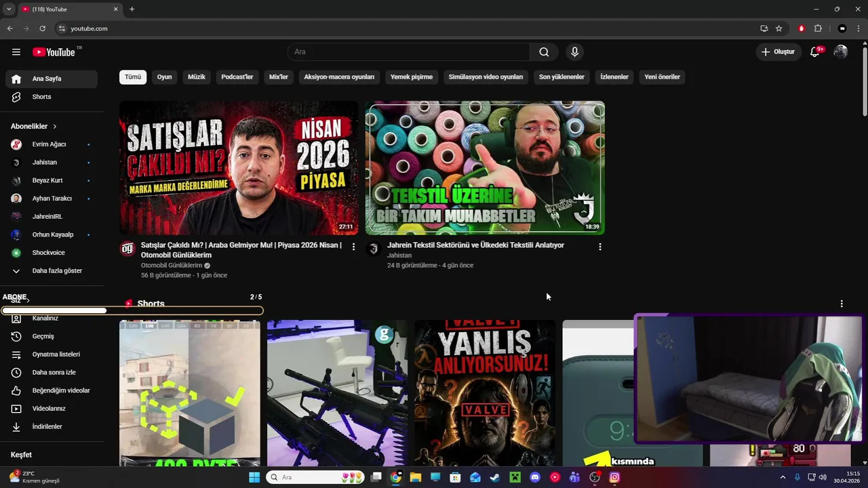Click the YouTube search input field
This screenshot has height=488, width=868.
(408, 52)
